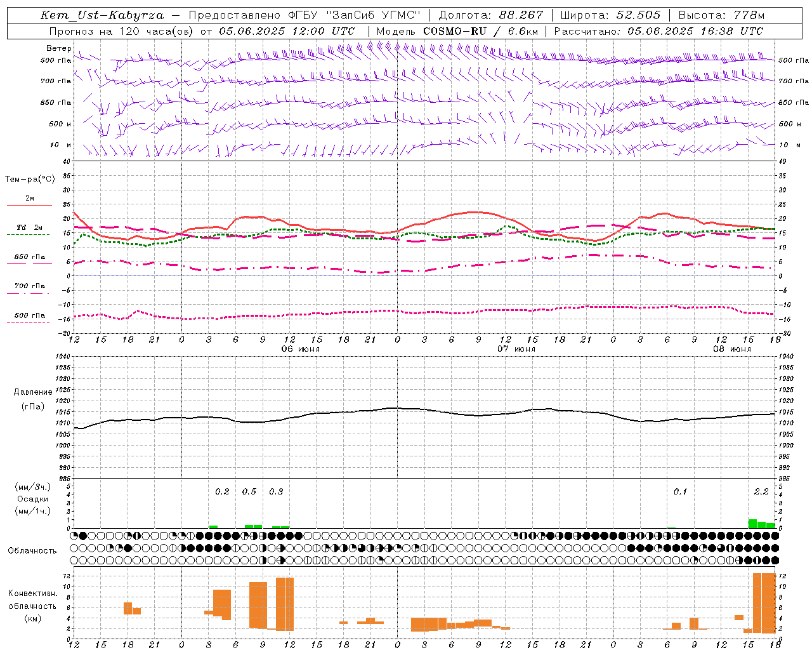
Task: Click '500 гПа' entry in temperature legend
Action: 30,315
